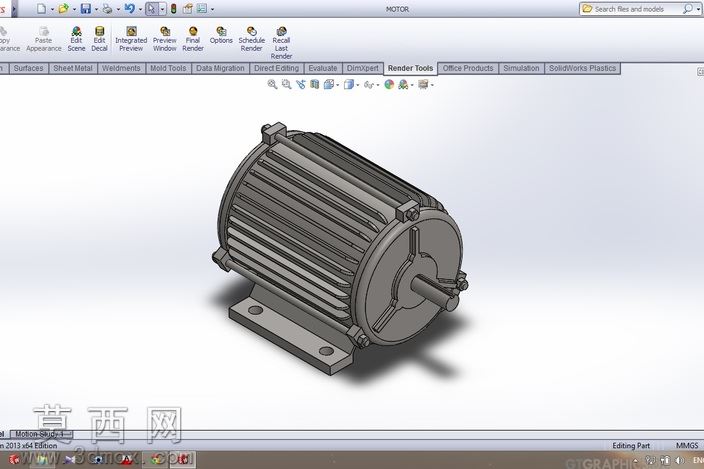Click Recall Last Render
Viewport: 704px width, 469px height.
click(x=282, y=43)
